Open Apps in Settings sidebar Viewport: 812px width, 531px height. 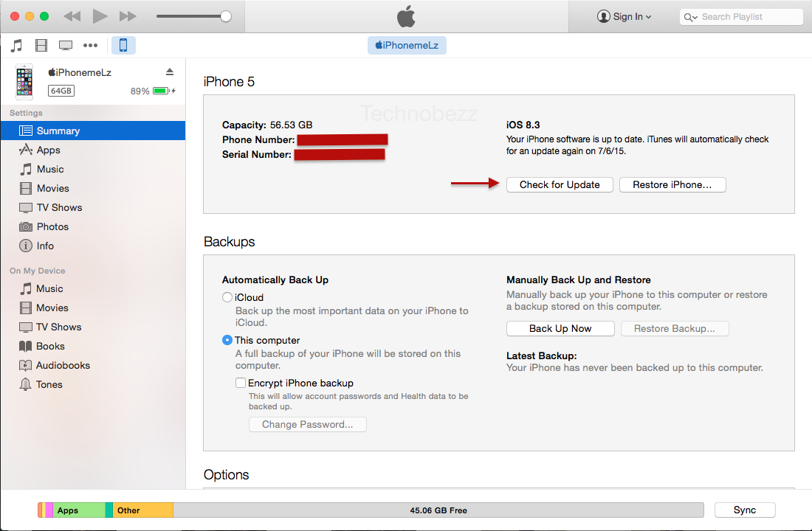93,150
